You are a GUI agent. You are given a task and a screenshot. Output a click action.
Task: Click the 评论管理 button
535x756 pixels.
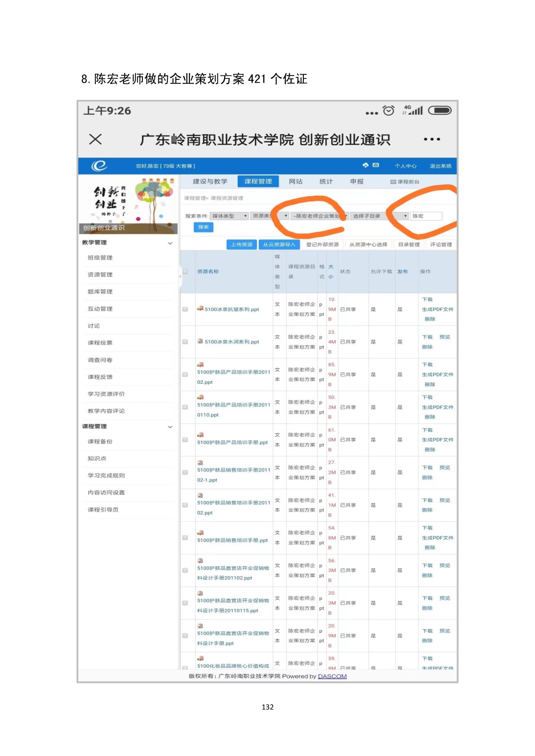(x=441, y=245)
